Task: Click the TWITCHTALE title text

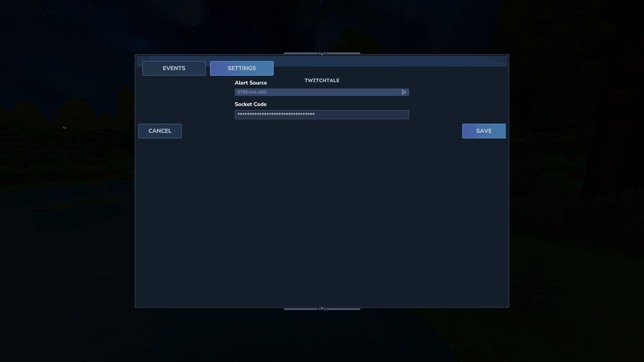Action: pyautogui.click(x=322, y=80)
